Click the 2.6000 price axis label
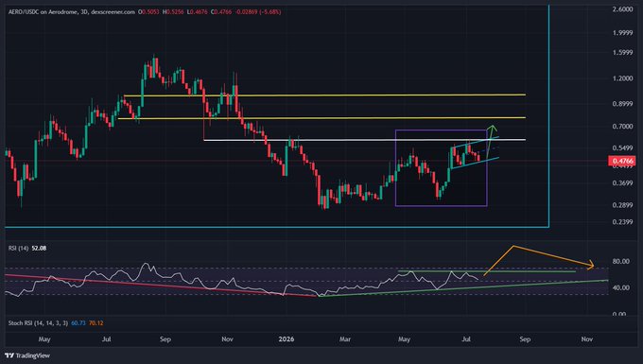This screenshot has height=364, width=643. coord(622,9)
